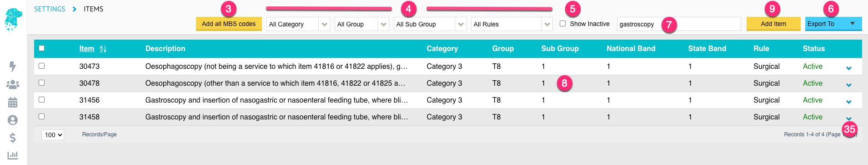
Task: Open the bar chart reports icon
Action: 13,155
